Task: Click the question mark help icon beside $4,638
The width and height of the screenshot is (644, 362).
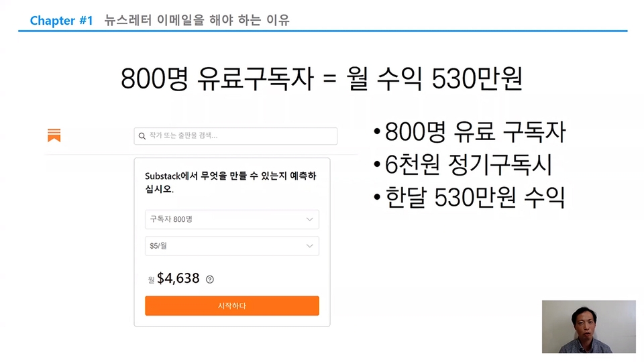Action: (210, 280)
